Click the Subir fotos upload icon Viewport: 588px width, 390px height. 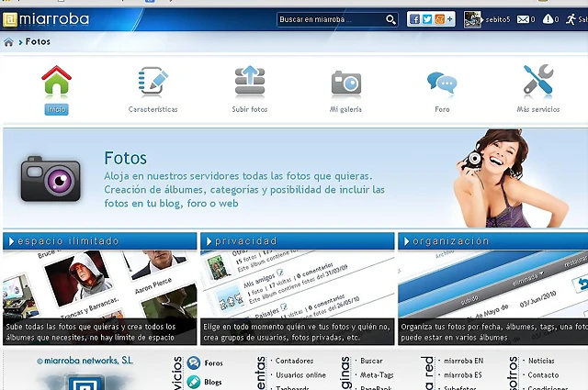(x=250, y=81)
